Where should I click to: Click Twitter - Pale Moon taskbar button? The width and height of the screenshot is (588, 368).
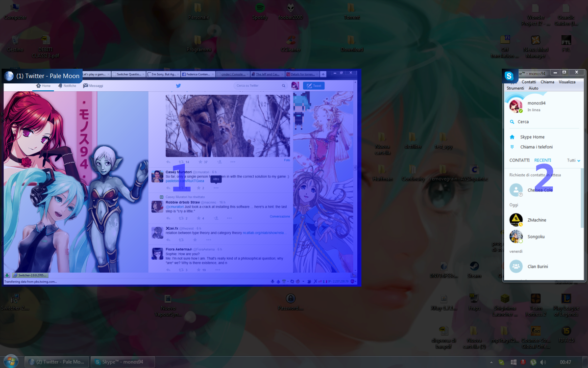pos(58,362)
